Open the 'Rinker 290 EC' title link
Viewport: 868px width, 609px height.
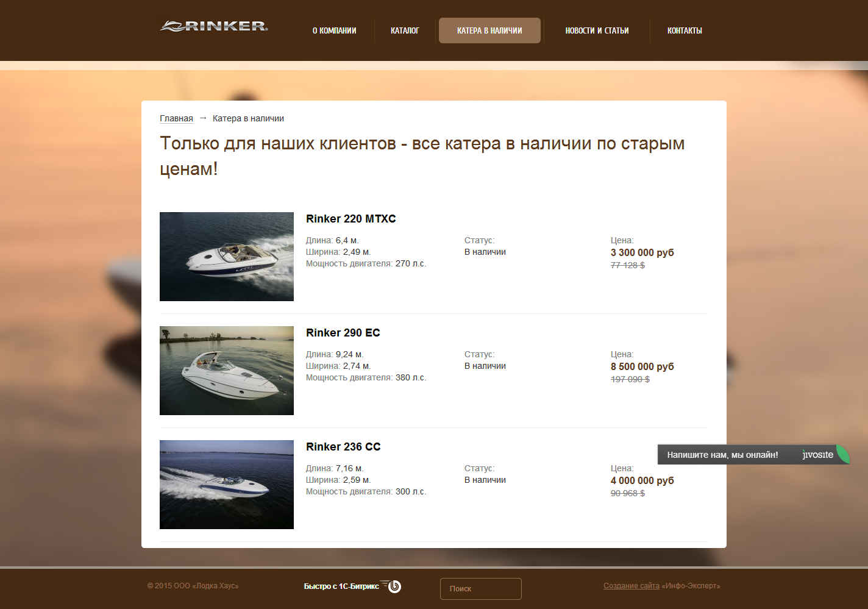point(343,333)
